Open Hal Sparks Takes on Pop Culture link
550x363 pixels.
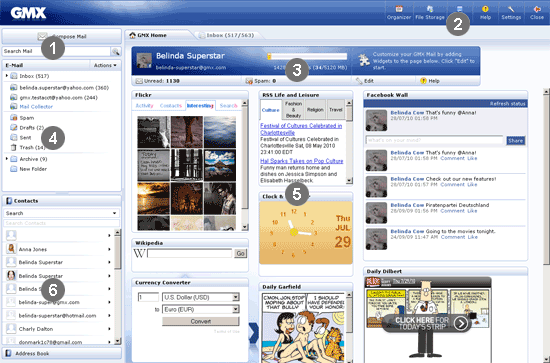302,161
